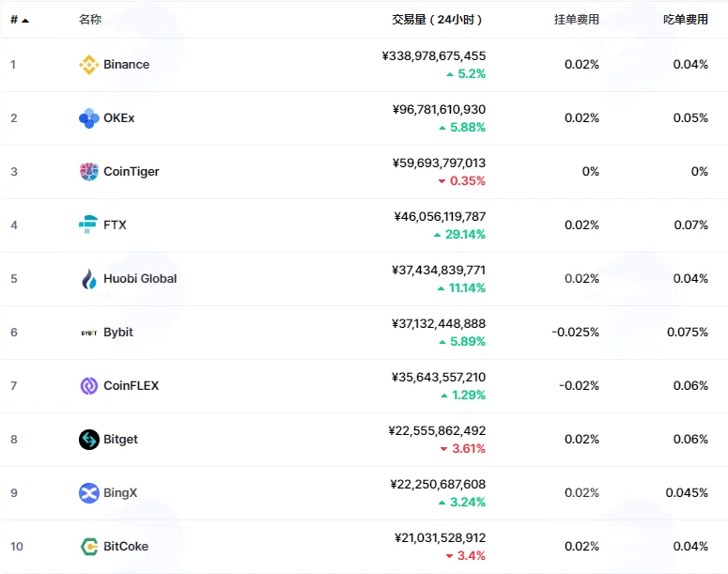Toggle sort arrow next to # column
Screen dimensions: 728x574
click(25, 21)
